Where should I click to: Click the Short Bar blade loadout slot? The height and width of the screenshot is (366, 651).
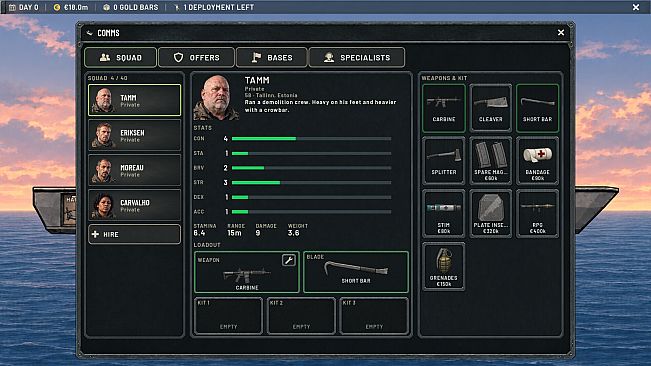pyautogui.click(x=356, y=272)
